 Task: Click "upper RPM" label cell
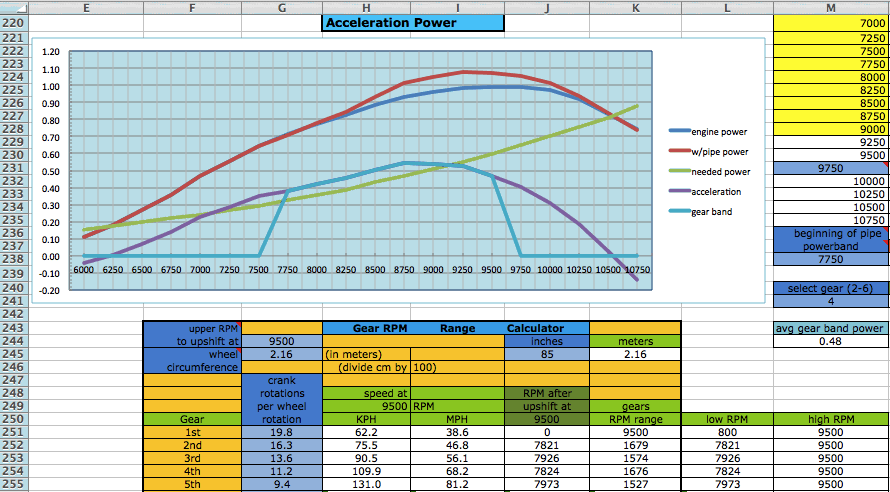click(192, 328)
